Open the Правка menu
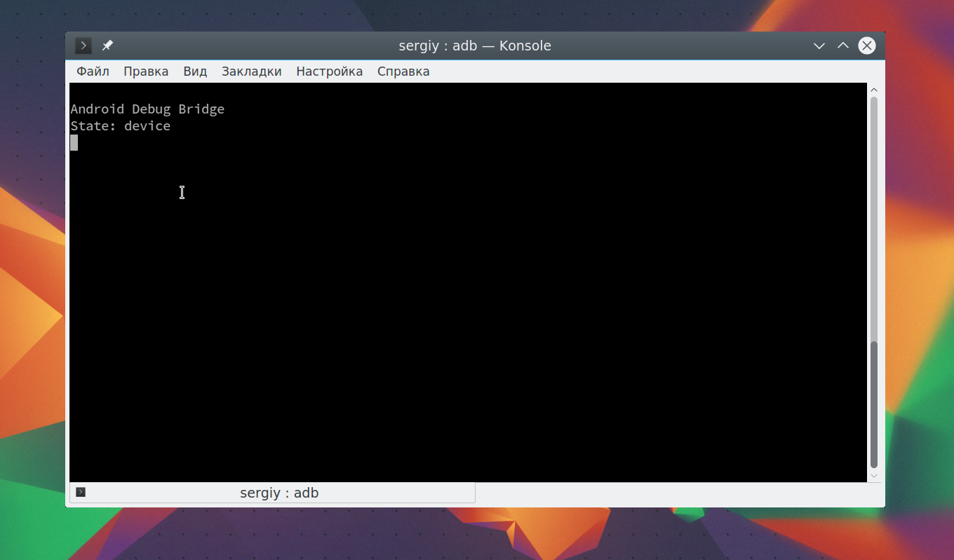The image size is (954, 560). 146,71
